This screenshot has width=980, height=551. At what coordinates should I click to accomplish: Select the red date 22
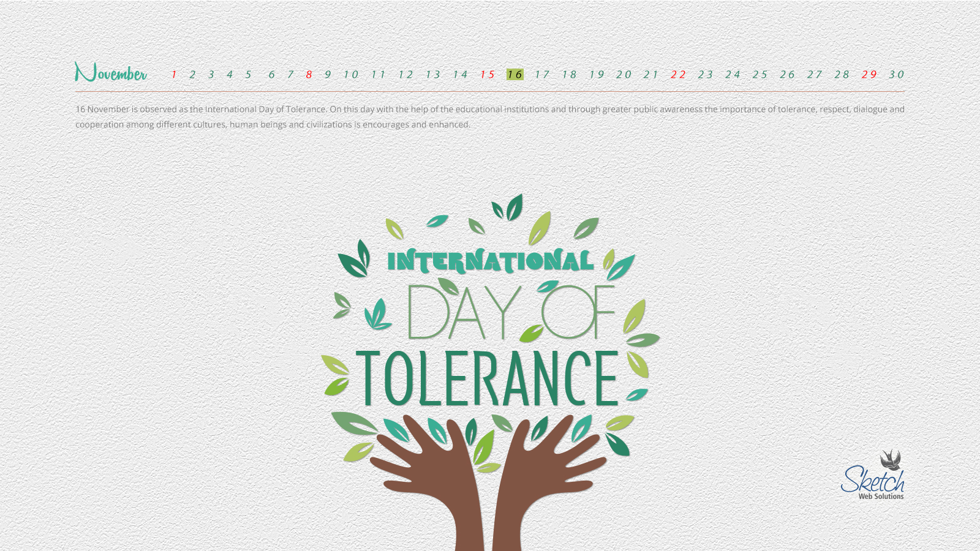click(x=679, y=75)
